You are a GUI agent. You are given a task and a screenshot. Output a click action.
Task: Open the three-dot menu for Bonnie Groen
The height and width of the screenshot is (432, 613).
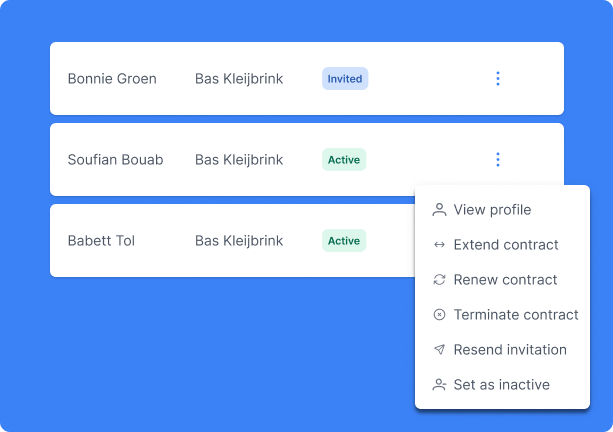pos(498,79)
